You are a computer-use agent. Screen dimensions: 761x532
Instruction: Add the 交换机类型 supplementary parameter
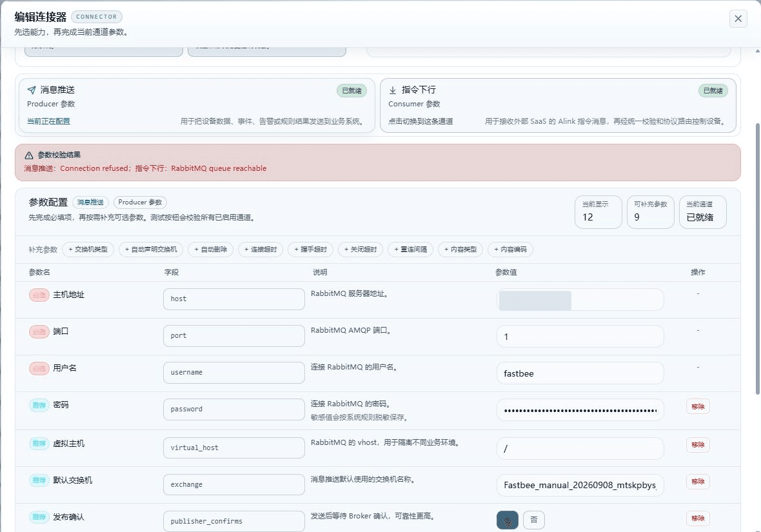coord(88,250)
